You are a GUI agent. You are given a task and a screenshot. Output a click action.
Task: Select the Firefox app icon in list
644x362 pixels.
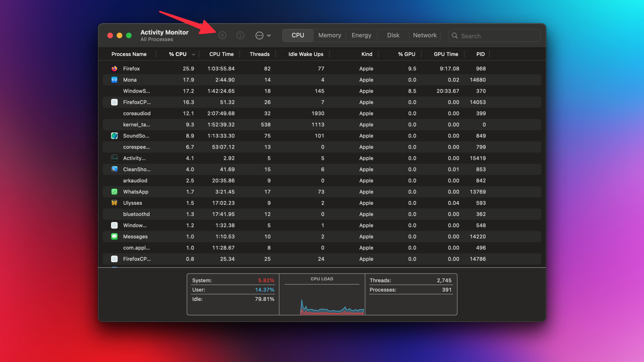click(x=114, y=69)
